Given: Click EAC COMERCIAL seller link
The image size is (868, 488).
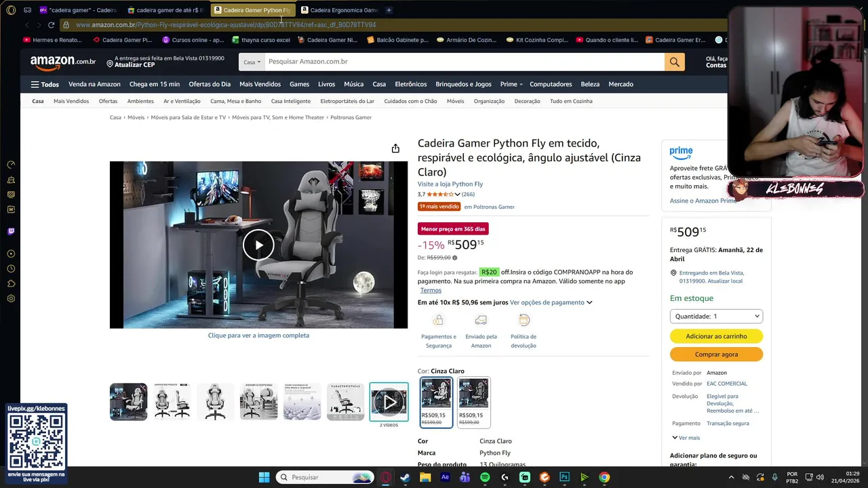Looking at the screenshot, I should coord(727,384).
